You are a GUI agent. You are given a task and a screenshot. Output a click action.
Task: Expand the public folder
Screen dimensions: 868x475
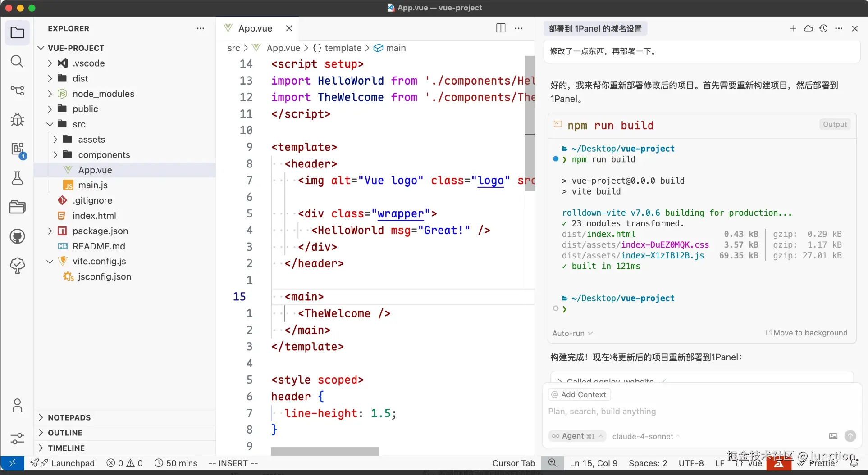(x=50, y=109)
